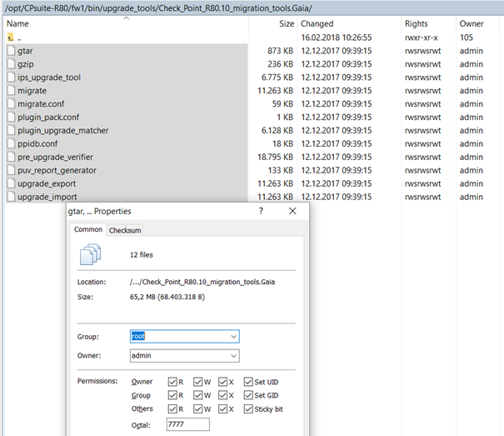Viewport: 504px width, 436px height.
Task: Click the gtar file name
Action: coord(25,51)
